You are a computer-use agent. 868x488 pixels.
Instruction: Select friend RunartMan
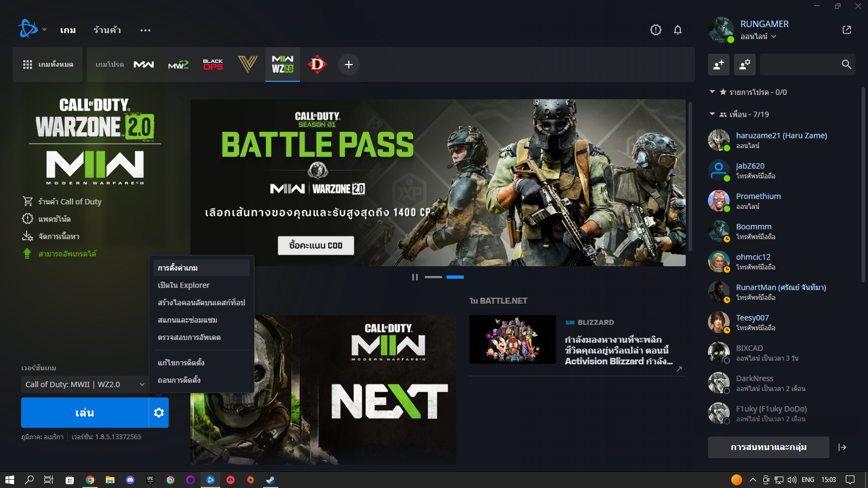[x=781, y=292]
